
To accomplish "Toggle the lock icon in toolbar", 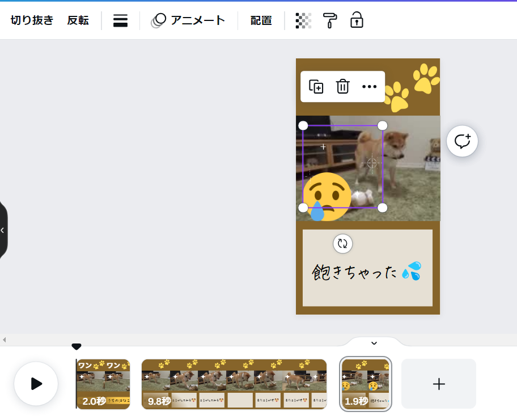I will (x=357, y=21).
